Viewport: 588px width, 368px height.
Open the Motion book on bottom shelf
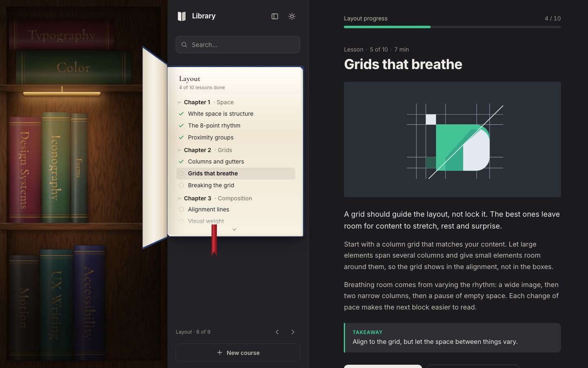pos(24,307)
